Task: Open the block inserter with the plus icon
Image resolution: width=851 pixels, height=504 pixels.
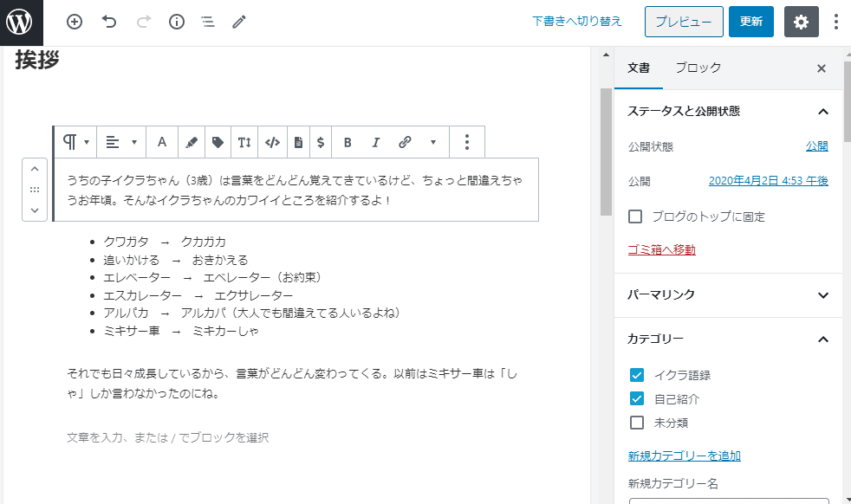Action: coord(75,22)
